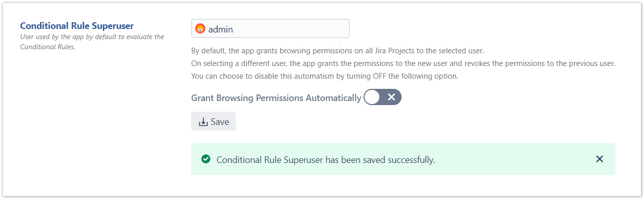Click the download arrow icon on Save

pyautogui.click(x=203, y=122)
